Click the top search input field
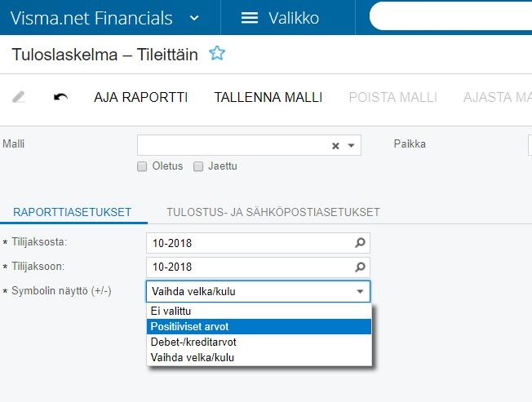This screenshot has width=532, height=402. (x=450, y=16)
